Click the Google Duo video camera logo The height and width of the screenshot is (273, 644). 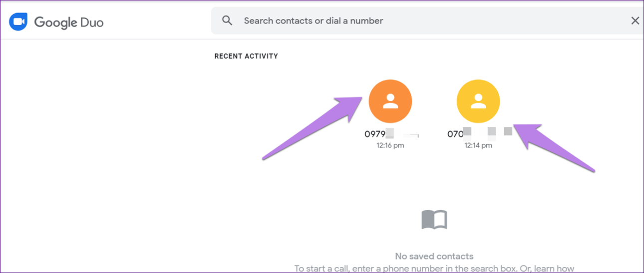[x=18, y=22]
